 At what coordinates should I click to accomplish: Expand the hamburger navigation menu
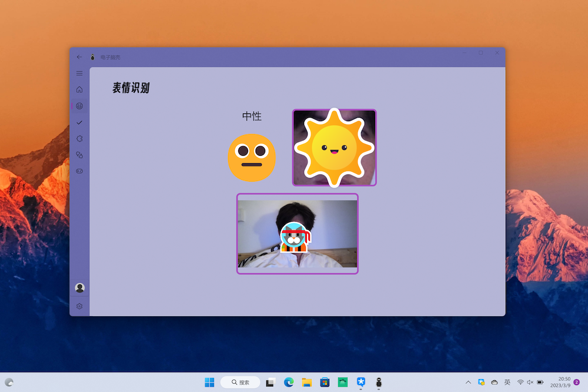pyautogui.click(x=79, y=73)
